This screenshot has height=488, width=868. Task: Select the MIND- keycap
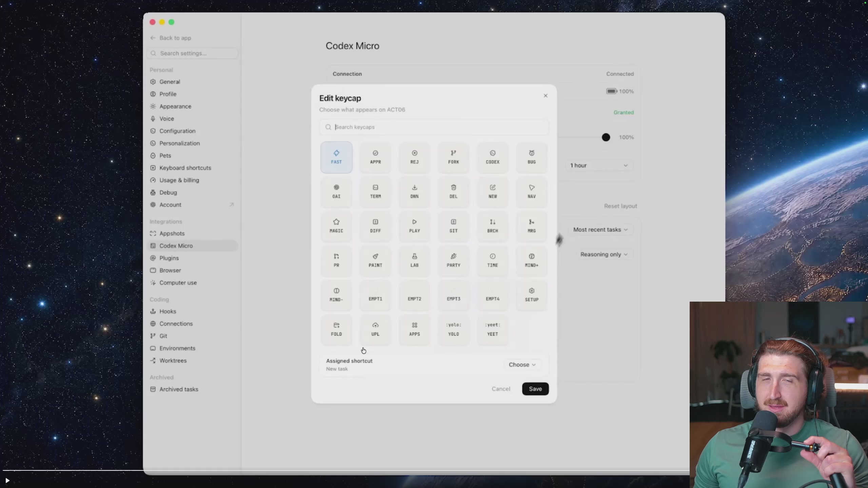336,295
